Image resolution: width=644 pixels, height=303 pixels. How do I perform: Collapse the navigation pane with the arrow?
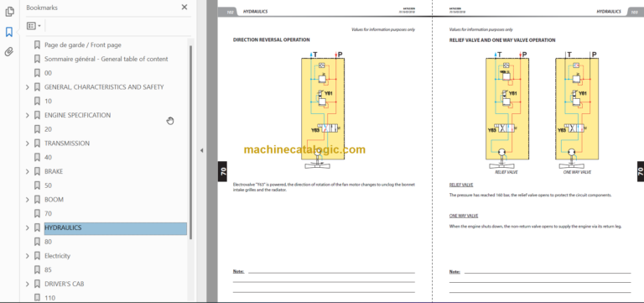coord(201,150)
